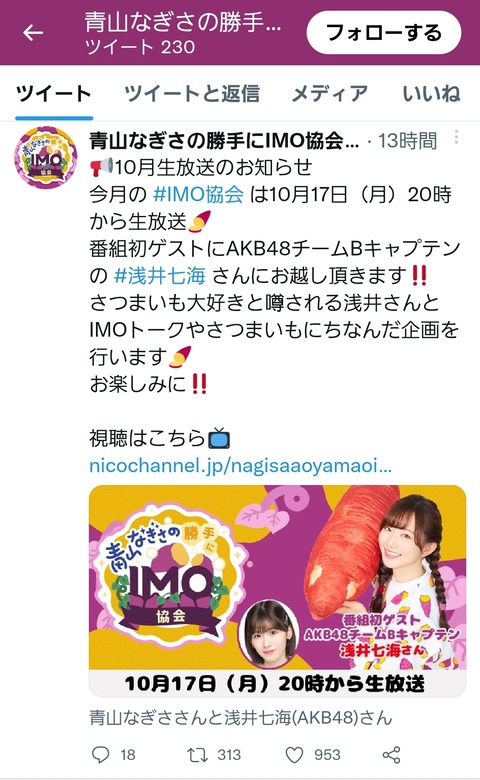Image resolution: width=480 pixels, height=780 pixels.
Task: Open the account name 青山なぎさの勝手にIMO協会
Action: coord(224,141)
